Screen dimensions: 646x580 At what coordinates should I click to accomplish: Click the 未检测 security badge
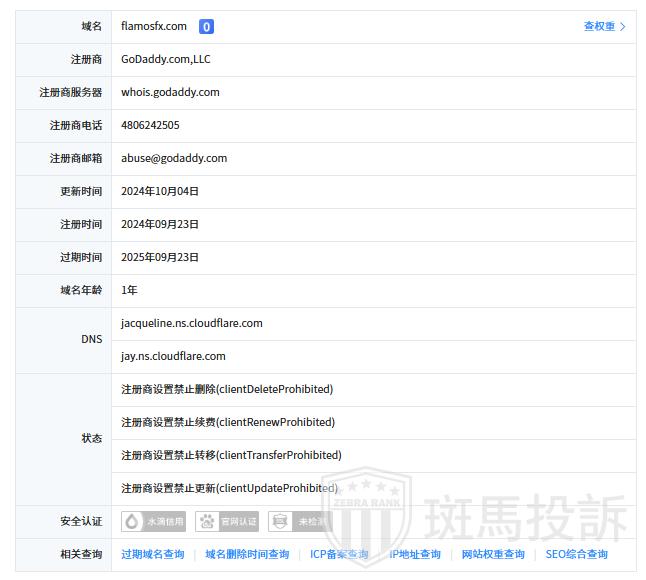300,522
